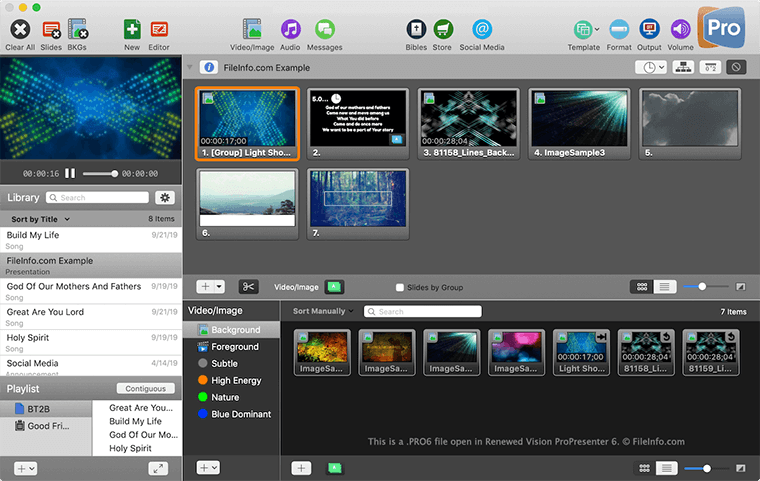
Task: Open the Store icon
Action: click(443, 30)
